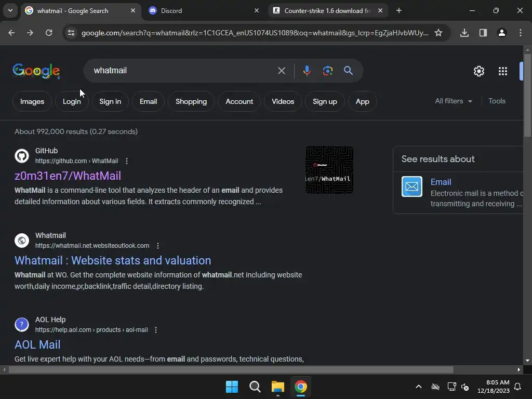Reload the current page
Image resolution: width=532 pixels, height=399 pixels.
[x=49, y=33]
